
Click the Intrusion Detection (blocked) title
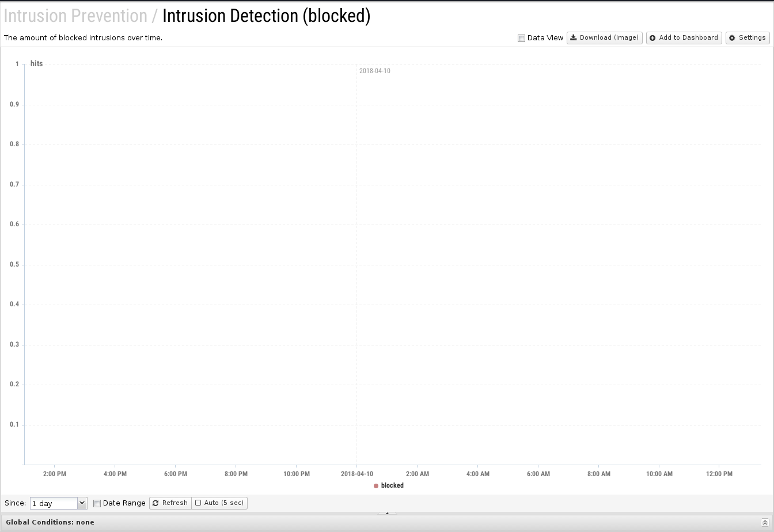(x=266, y=16)
